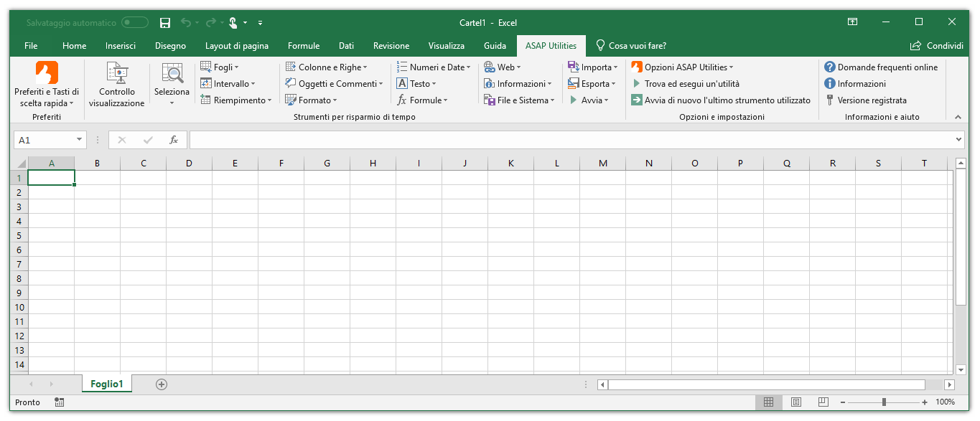
Task: Open File e Sistema menu
Action: (x=519, y=100)
